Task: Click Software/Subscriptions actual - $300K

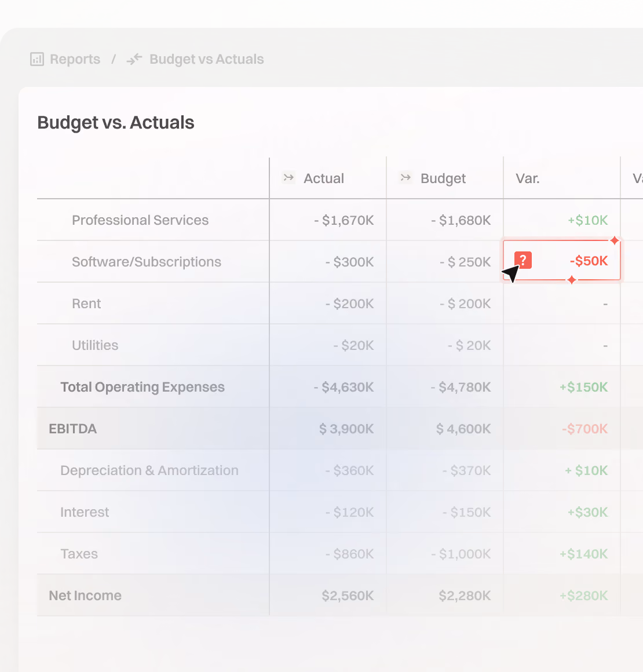Action: [x=349, y=262]
